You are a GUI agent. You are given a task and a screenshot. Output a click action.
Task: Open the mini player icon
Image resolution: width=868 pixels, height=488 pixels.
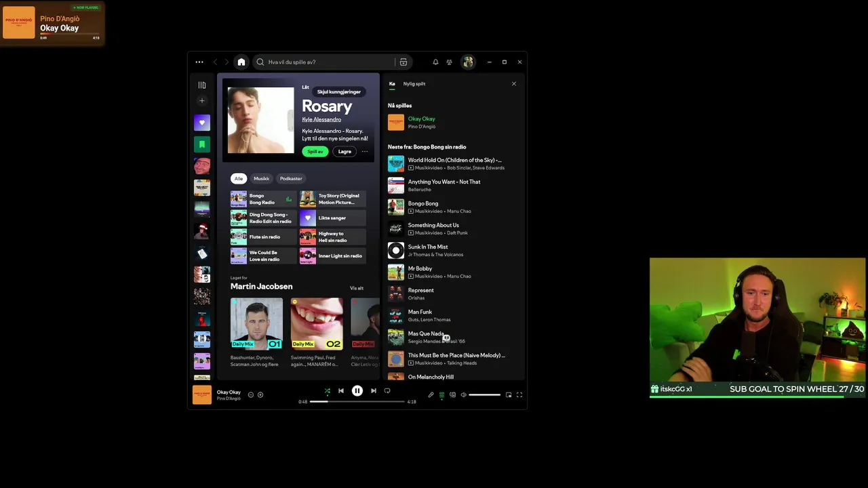509,394
